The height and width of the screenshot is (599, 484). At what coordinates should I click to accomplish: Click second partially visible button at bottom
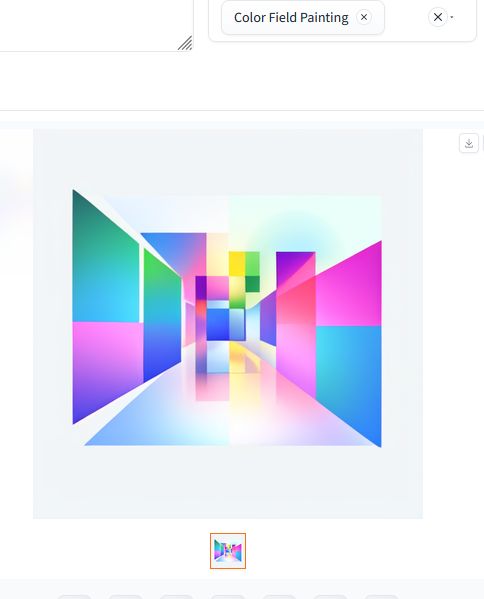(126, 597)
